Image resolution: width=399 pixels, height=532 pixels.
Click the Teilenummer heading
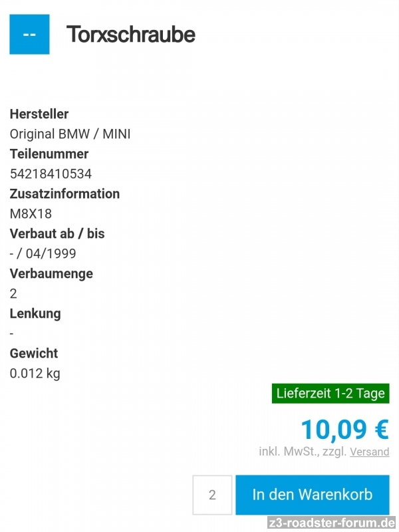49,154
